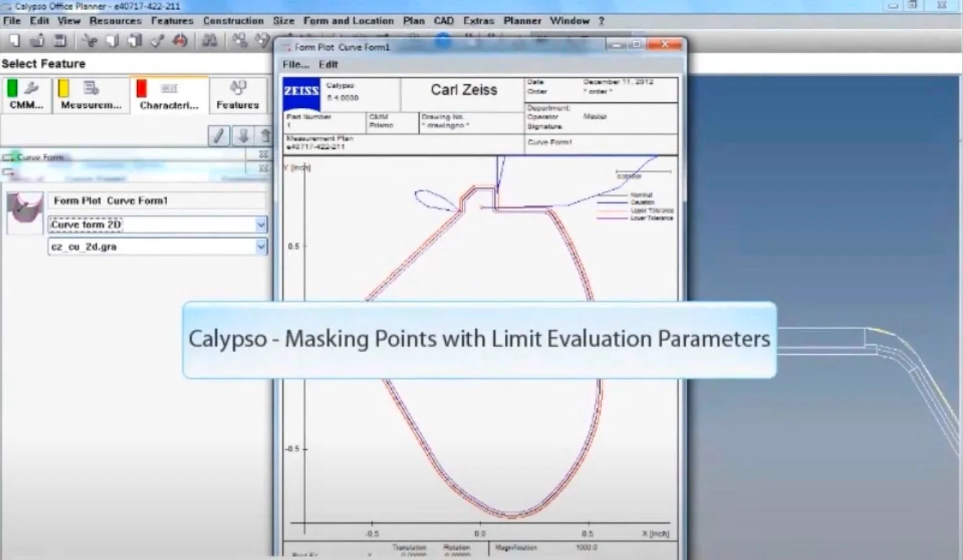Open the Construction menu
963x560 pixels.
[x=233, y=21]
